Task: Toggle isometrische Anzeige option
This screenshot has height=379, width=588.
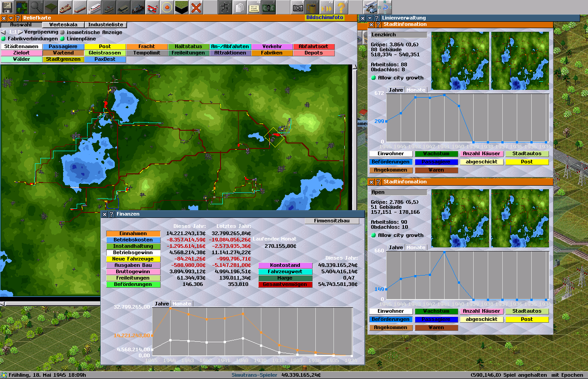Action: coord(63,33)
